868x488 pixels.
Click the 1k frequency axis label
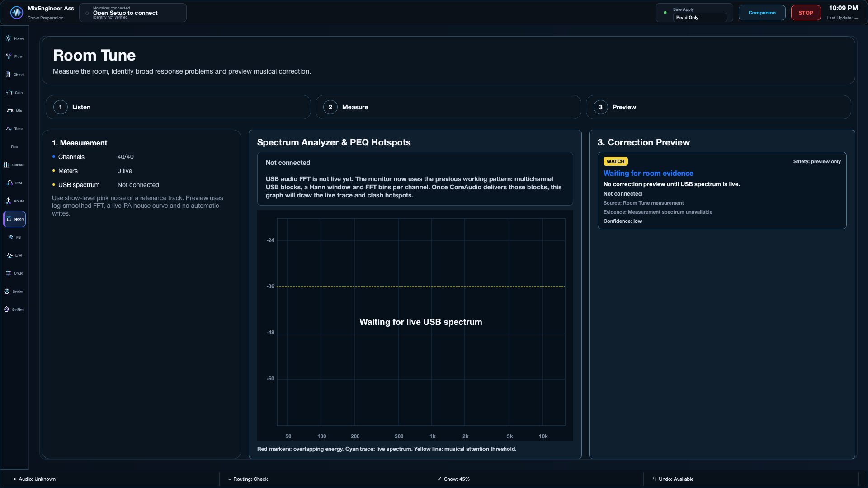point(432,436)
